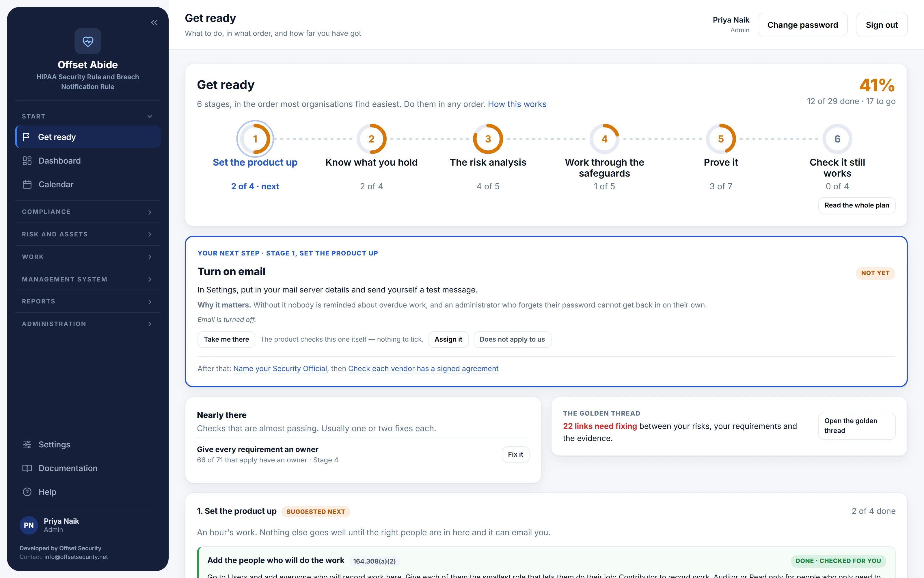Click the Help question mark icon
The height and width of the screenshot is (578, 924).
click(27, 492)
